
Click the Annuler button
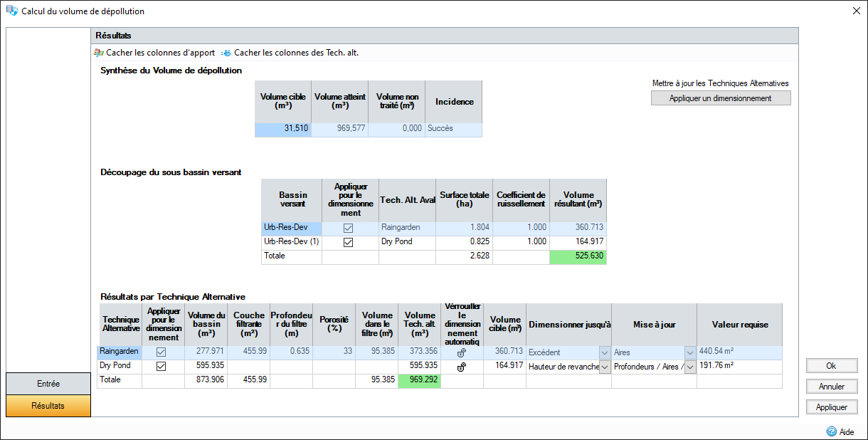(831, 387)
